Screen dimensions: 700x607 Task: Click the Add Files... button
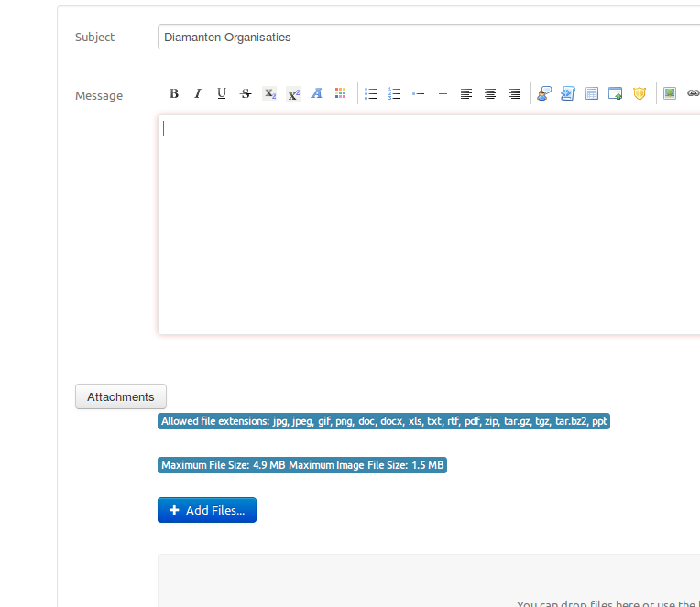tap(207, 510)
